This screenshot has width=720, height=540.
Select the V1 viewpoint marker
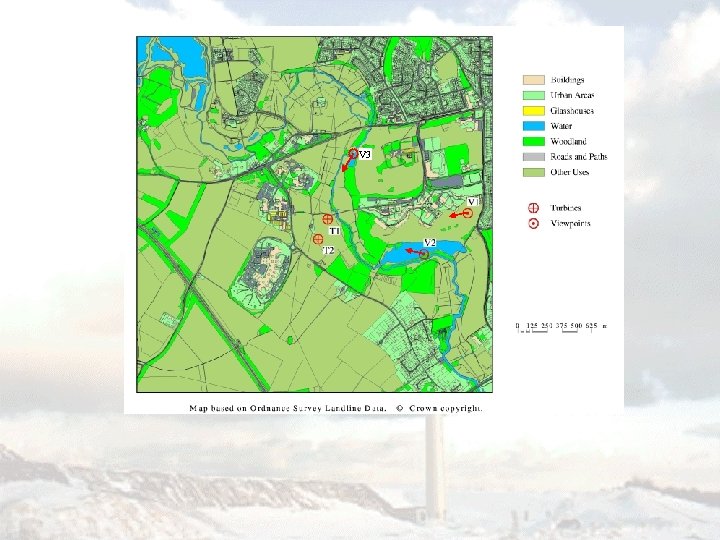(x=467, y=213)
